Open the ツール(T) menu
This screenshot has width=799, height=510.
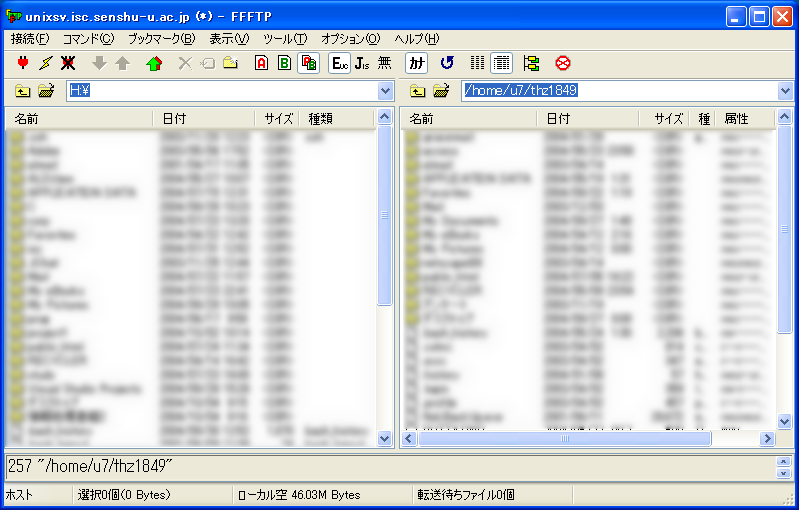tap(285, 39)
